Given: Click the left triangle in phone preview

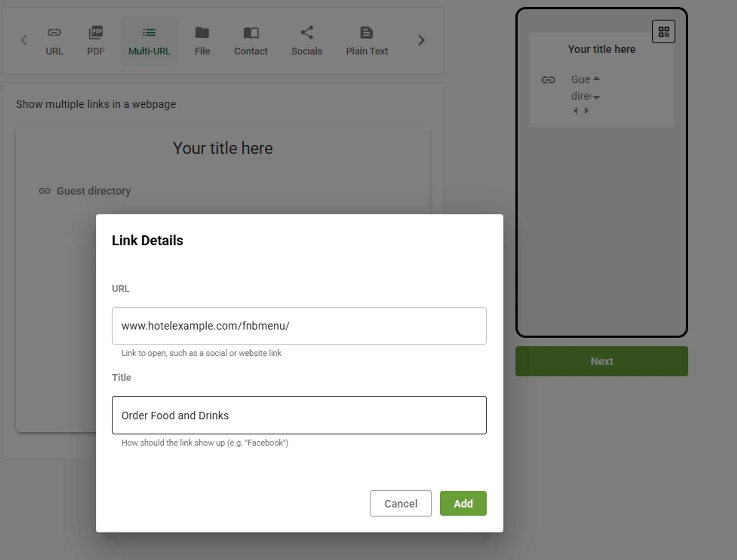Looking at the screenshot, I should point(575,110).
